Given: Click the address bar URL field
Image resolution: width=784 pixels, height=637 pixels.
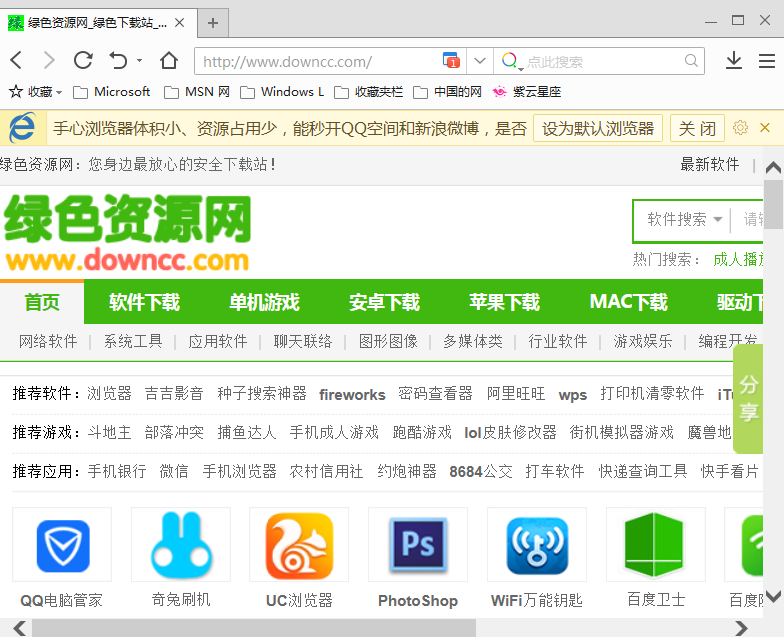Looking at the screenshot, I should pos(320,62).
